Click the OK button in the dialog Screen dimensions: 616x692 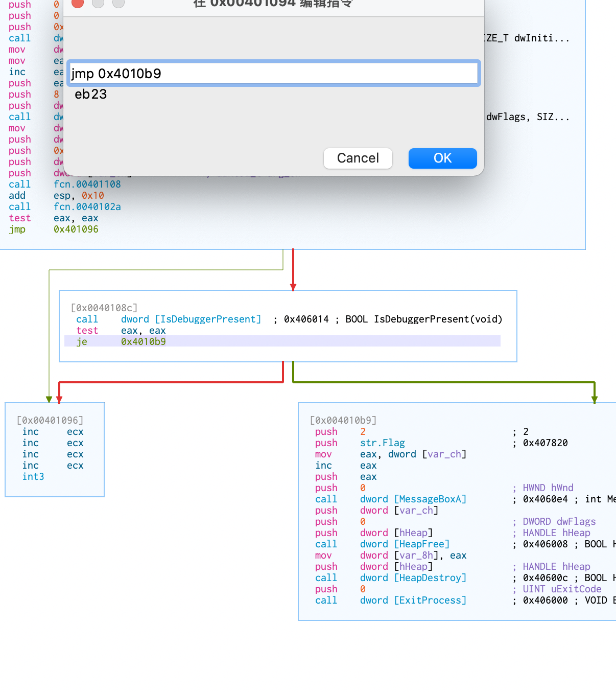point(442,158)
